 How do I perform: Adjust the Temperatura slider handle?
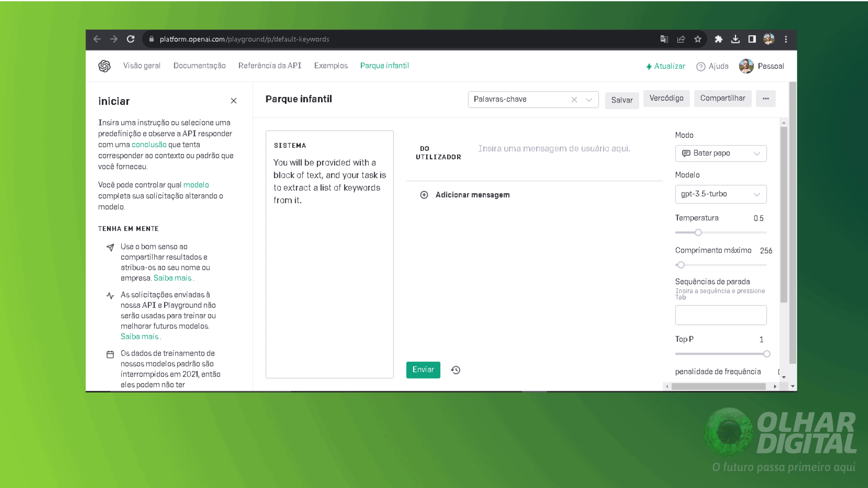point(698,233)
